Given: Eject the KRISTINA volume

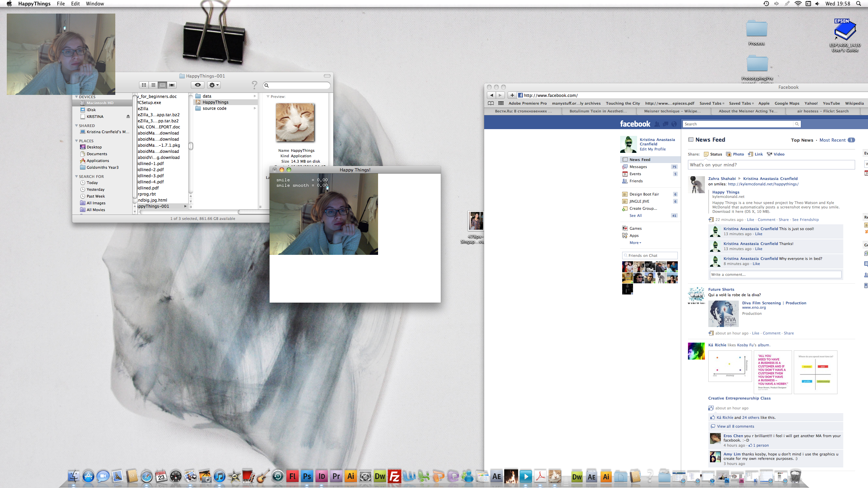Looking at the screenshot, I should [x=128, y=117].
